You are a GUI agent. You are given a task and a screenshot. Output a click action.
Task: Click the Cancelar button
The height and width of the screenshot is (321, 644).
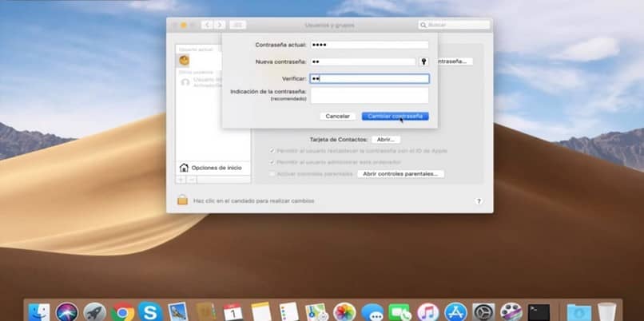pyautogui.click(x=338, y=116)
